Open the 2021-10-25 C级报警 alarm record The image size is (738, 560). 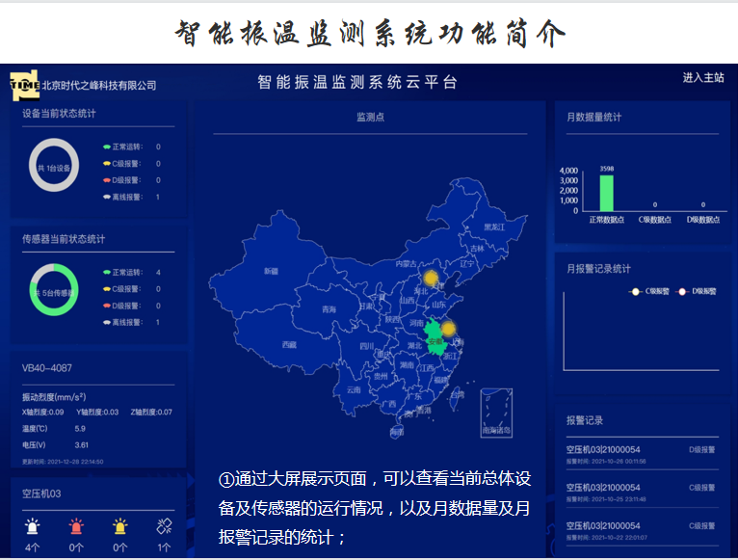pos(640,493)
